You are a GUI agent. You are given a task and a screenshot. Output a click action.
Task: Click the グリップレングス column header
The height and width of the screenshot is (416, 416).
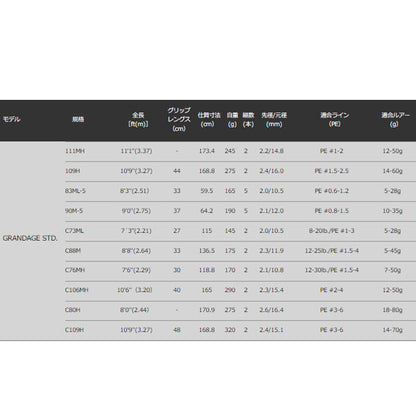(179, 119)
